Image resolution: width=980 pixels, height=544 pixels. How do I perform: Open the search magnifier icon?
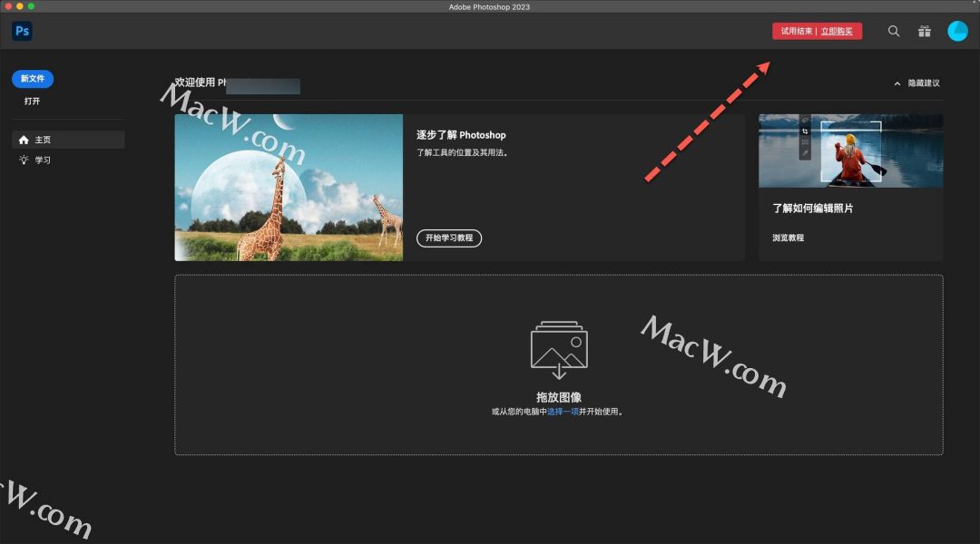tap(894, 31)
